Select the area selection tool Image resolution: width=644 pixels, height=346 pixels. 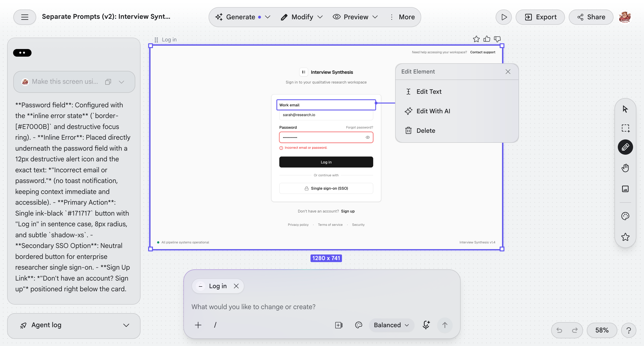tap(625, 128)
